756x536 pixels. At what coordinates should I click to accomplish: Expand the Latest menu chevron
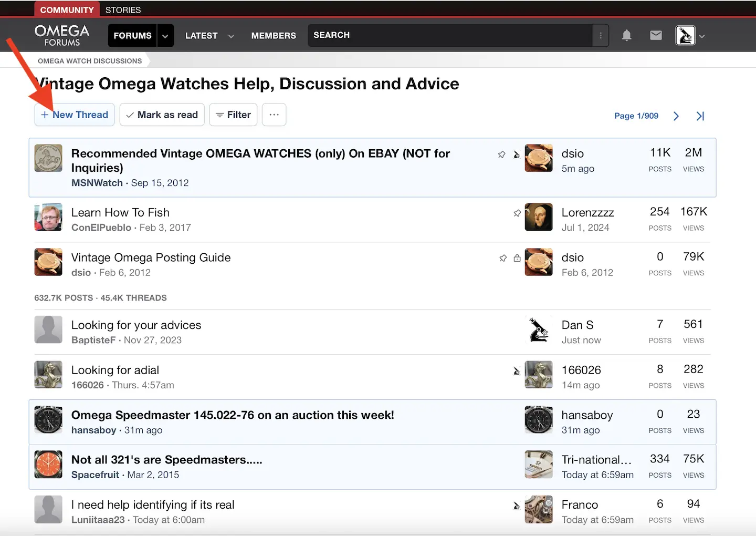coord(231,36)
